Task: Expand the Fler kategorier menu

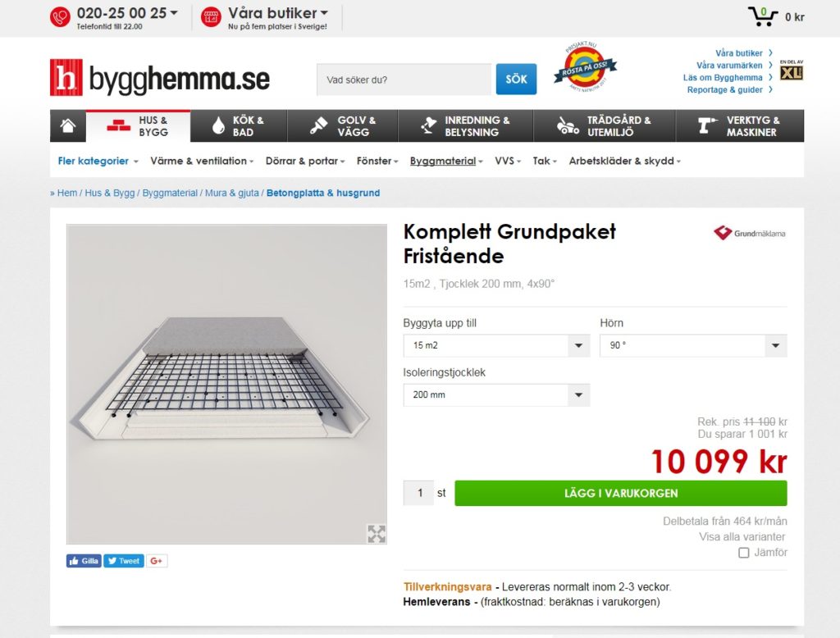Action: coord(98,162)
